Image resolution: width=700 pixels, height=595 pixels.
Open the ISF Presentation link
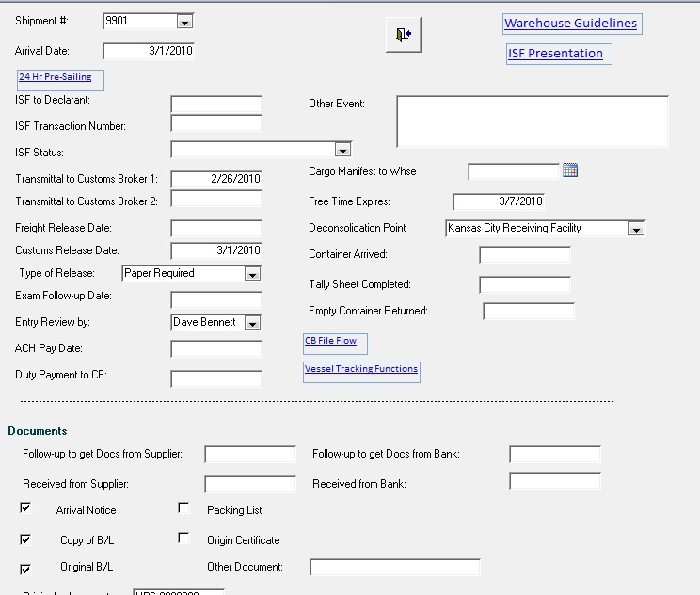pos(555,54)
